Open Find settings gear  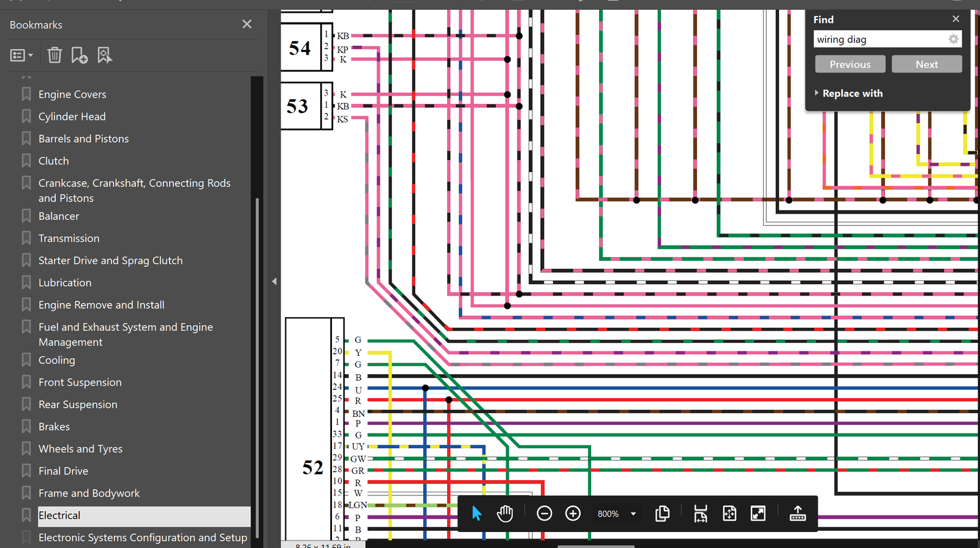(954, 39)
